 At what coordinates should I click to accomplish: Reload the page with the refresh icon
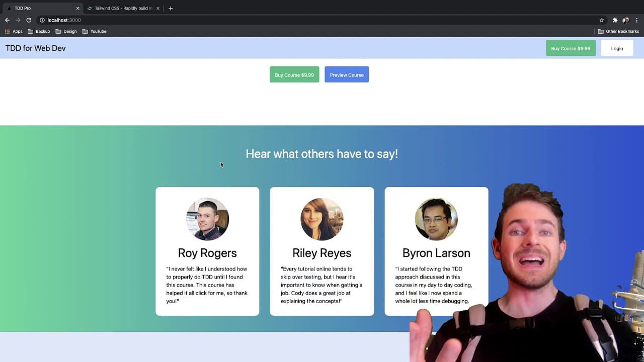coord(29,20)
